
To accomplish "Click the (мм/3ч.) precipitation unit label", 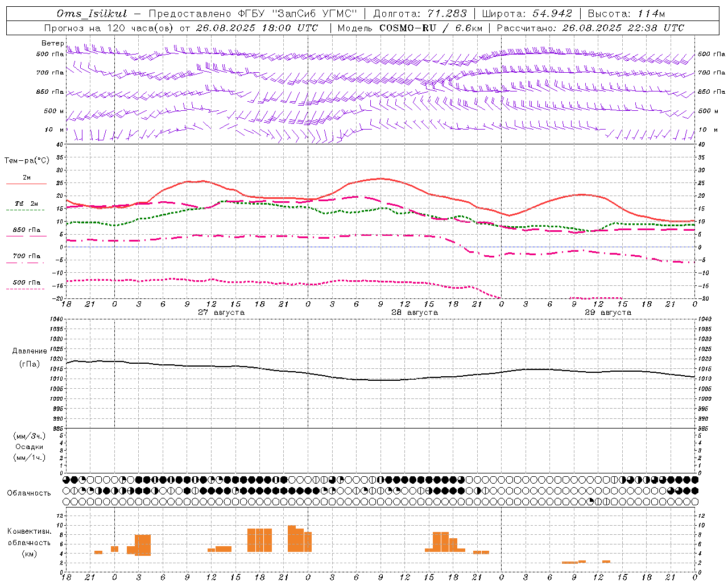I will (x=30, y=436).
